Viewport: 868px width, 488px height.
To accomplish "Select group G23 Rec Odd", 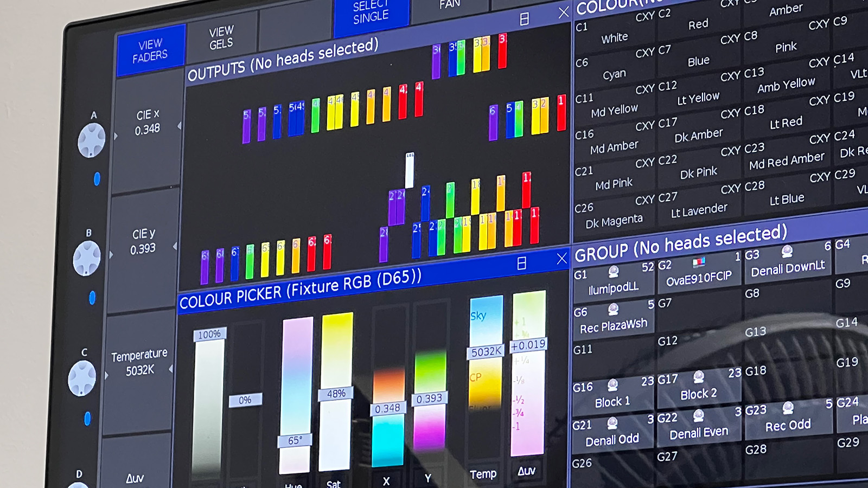I will [x=788, y=418].
